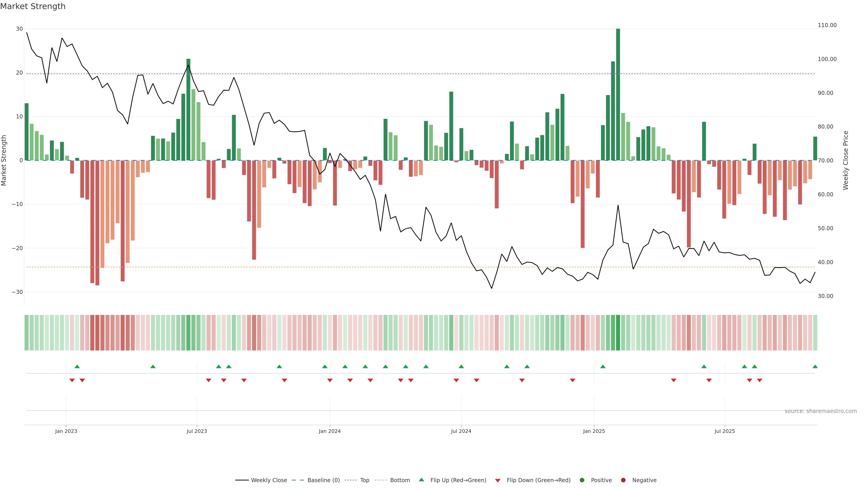Click the source: sharemaestro.com text
The width and height of the screenshot is (868, 488).
pos(821,411)
